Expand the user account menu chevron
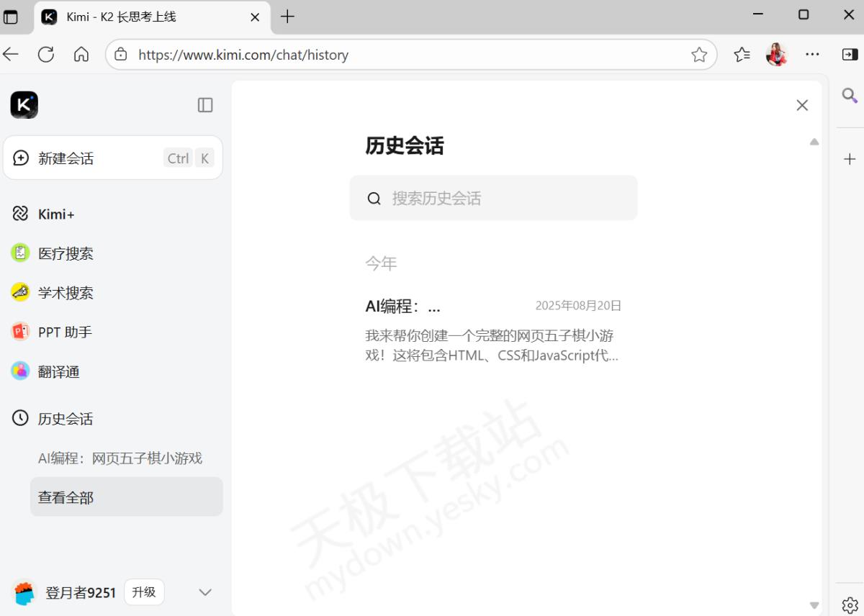This screenshot has height=616, width=864. (205, 592)
